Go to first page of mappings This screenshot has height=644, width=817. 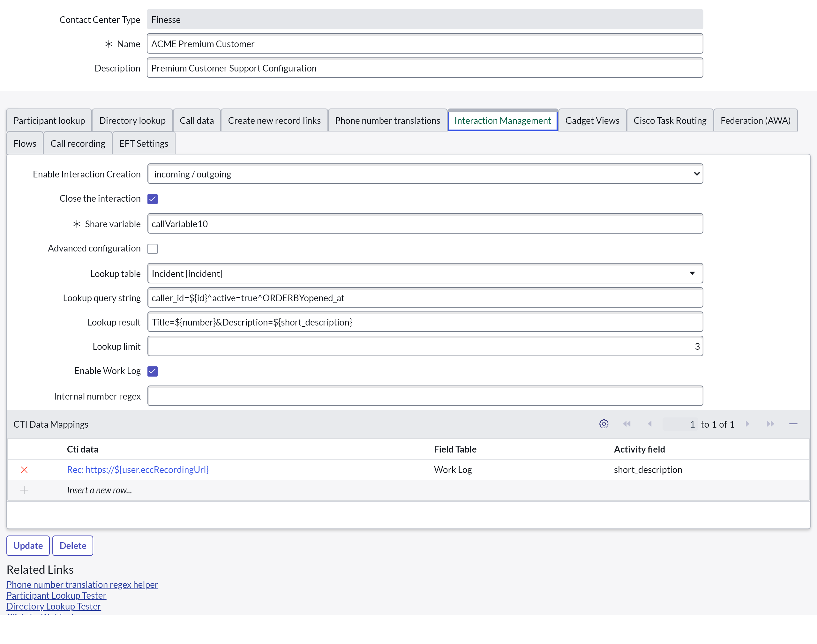point(626,424)
